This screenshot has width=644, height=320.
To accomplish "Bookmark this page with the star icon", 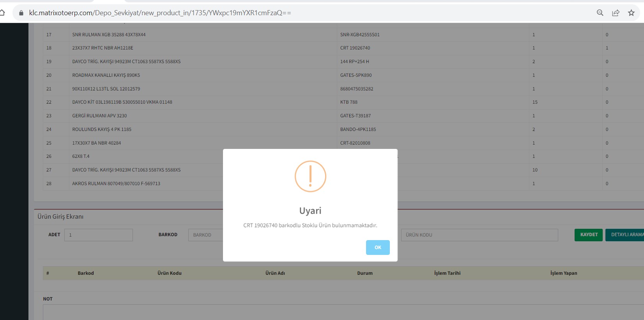I will (x=631, y=13).
